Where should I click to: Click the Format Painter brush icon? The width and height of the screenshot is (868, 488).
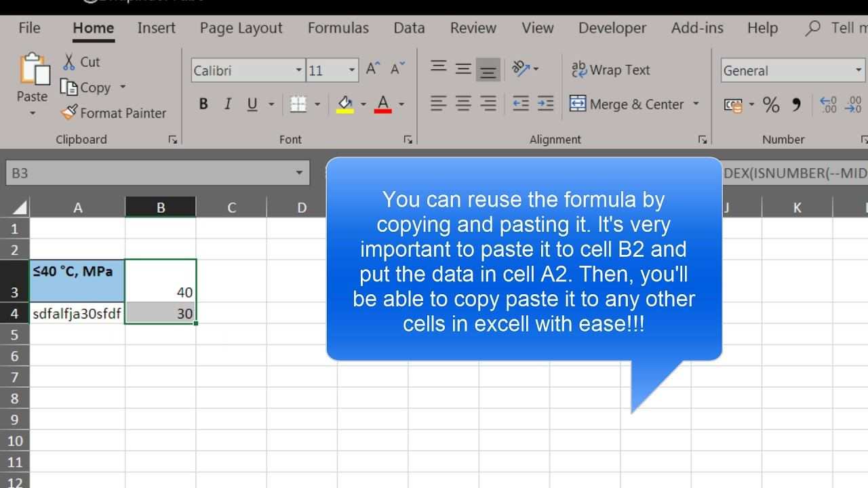pyautogui.click(x=69, y=113)
